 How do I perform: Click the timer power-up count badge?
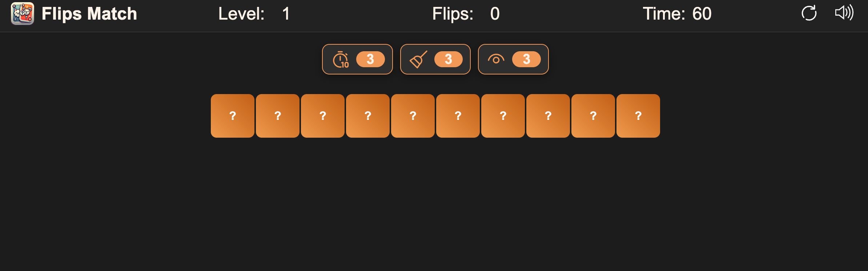370,59
